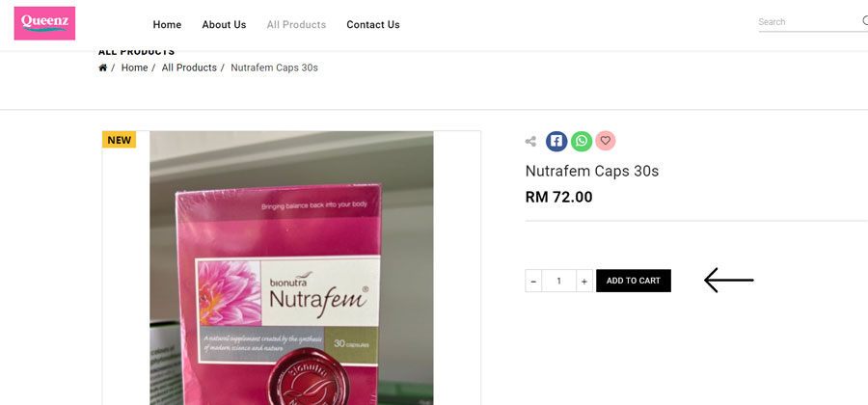Add to wishlist with heart icon
Screen dimensions: 868x405
[605, 141]
